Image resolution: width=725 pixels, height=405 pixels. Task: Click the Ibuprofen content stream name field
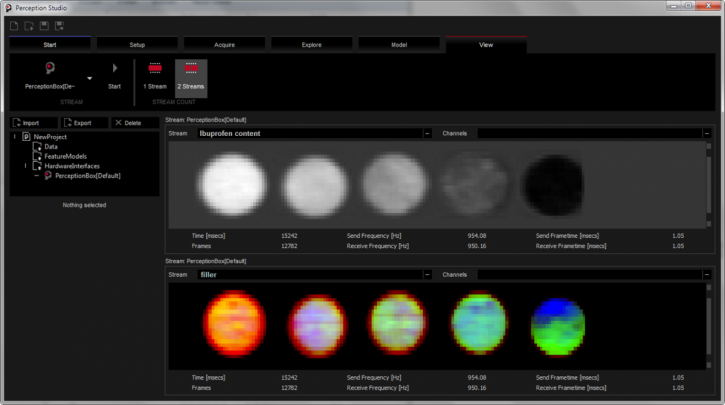coord(310,134)
